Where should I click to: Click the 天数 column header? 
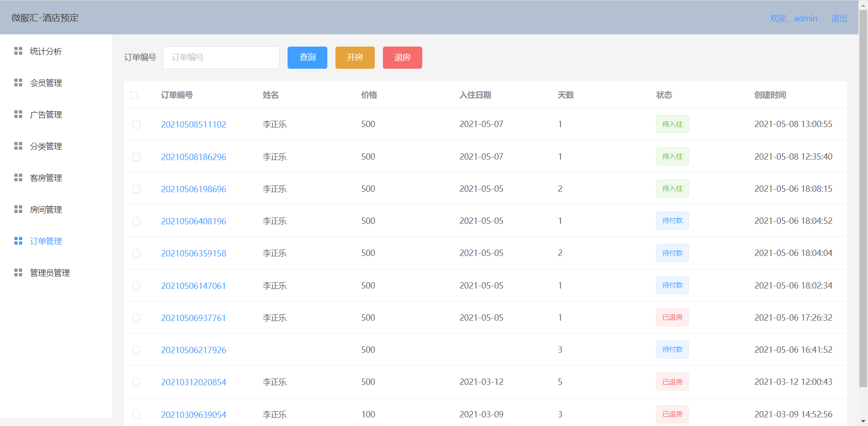[x=566, y=95]
